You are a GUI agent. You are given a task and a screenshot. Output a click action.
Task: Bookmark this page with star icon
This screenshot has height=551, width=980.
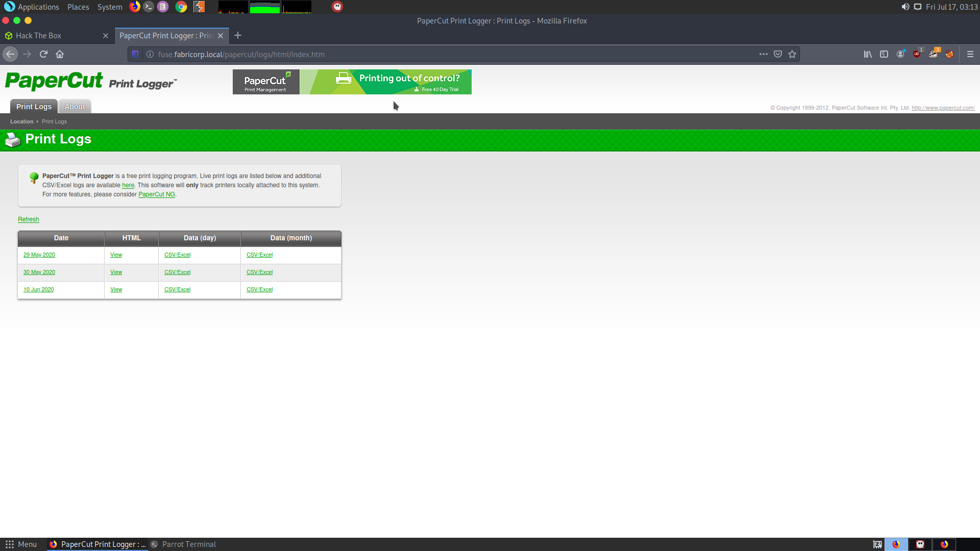pos(792,54)
